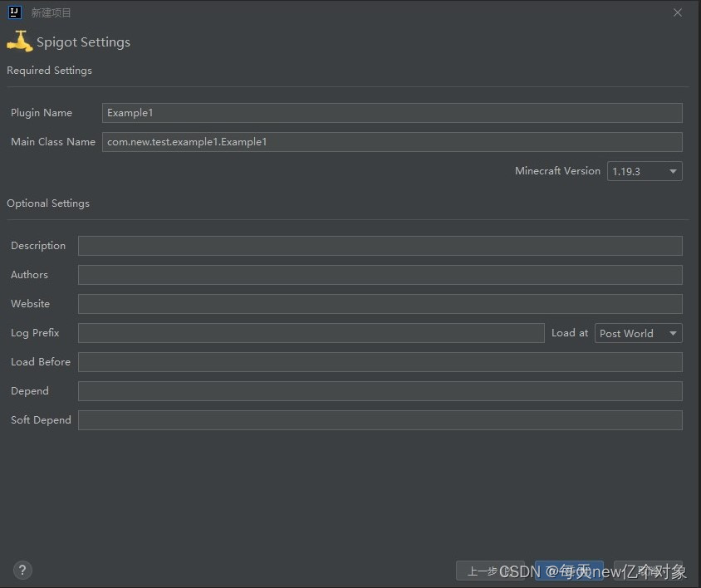This screenshot has width=701, height=588.
Task: Click the Soft Depend label
Action: coord(41,420)
